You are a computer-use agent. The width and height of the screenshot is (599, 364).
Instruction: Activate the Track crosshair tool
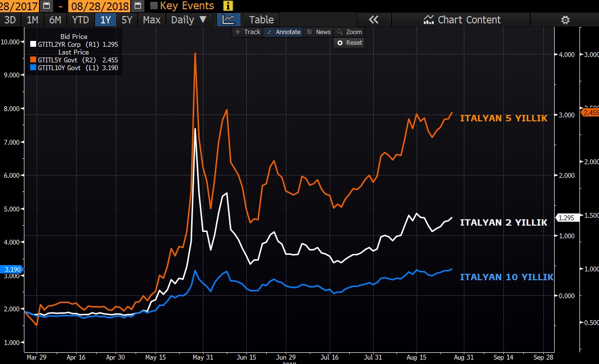(248, 32)
